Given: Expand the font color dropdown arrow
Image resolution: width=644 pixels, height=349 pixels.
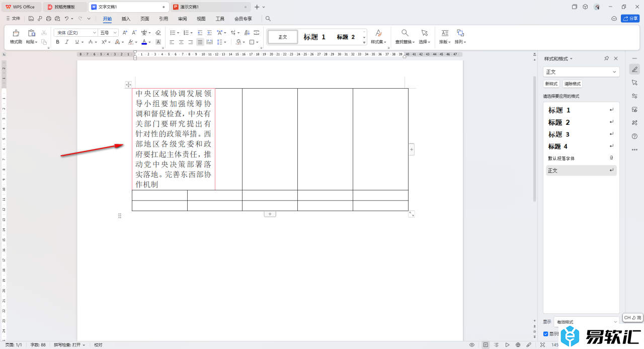Looking at the screenshot, I should (150, 42).
